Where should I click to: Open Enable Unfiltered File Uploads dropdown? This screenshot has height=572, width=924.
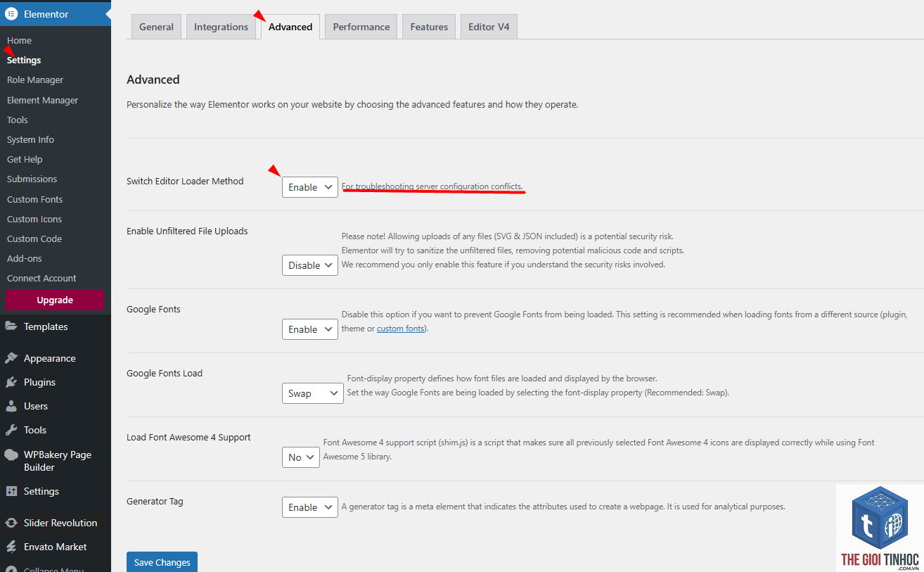click(310, 265)
